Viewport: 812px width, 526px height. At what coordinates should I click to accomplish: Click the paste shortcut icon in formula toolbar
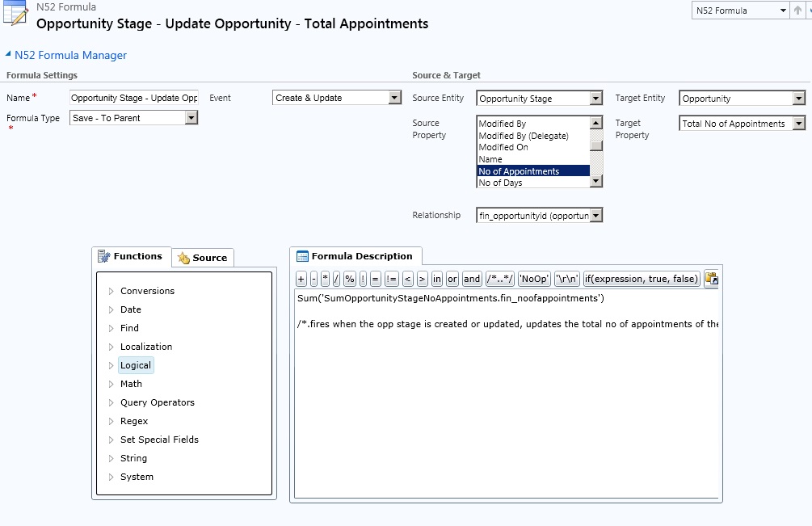point(711,279)
